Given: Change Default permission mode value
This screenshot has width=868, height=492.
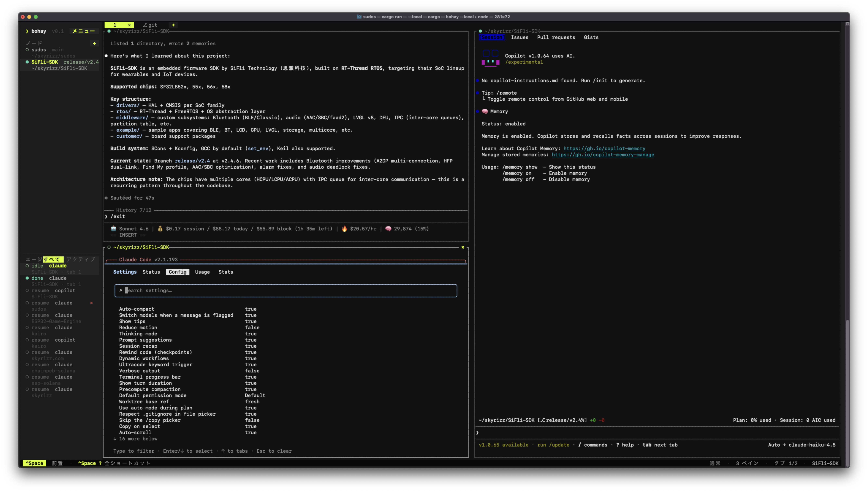Looking at the screenshot, I should coord(255,395).
